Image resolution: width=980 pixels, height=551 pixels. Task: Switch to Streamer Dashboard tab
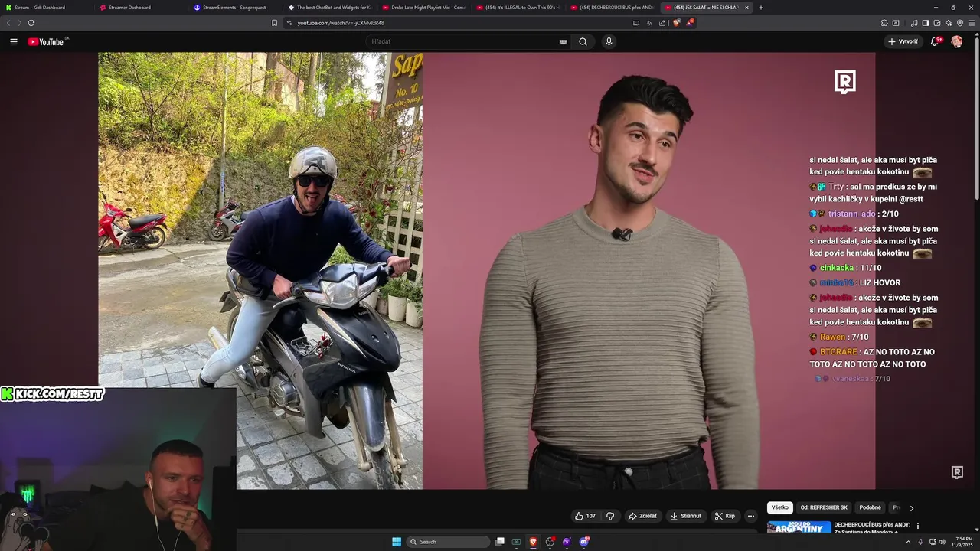(x=142, y=8)
